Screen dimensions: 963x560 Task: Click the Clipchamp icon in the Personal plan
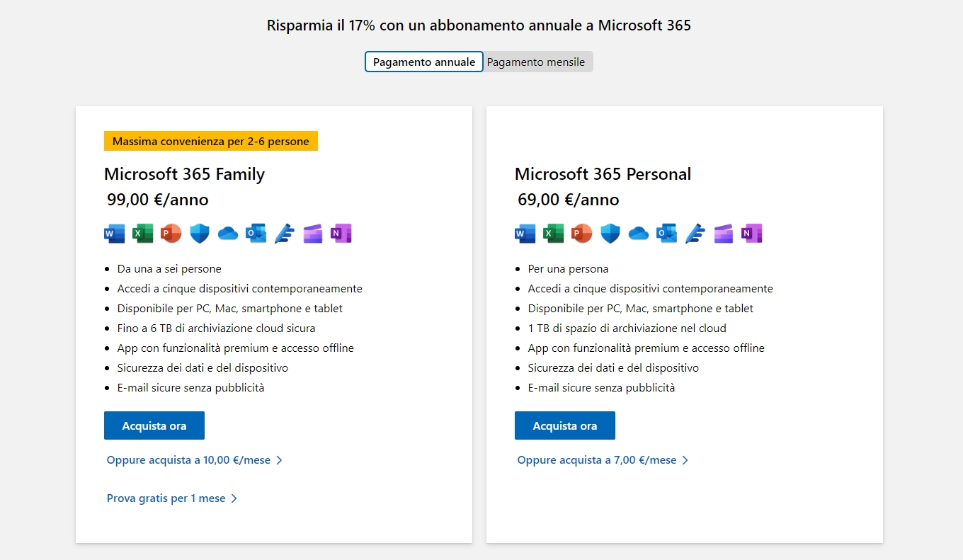(724, 234)
